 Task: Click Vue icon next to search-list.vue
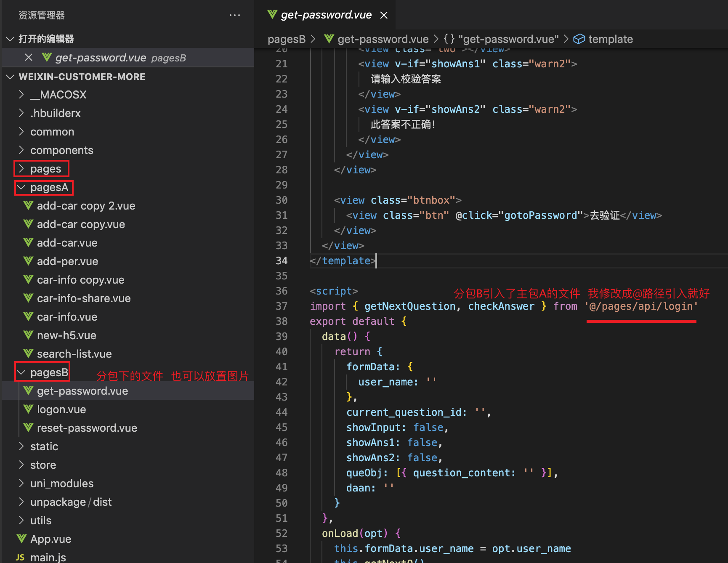tap(28, 353)
